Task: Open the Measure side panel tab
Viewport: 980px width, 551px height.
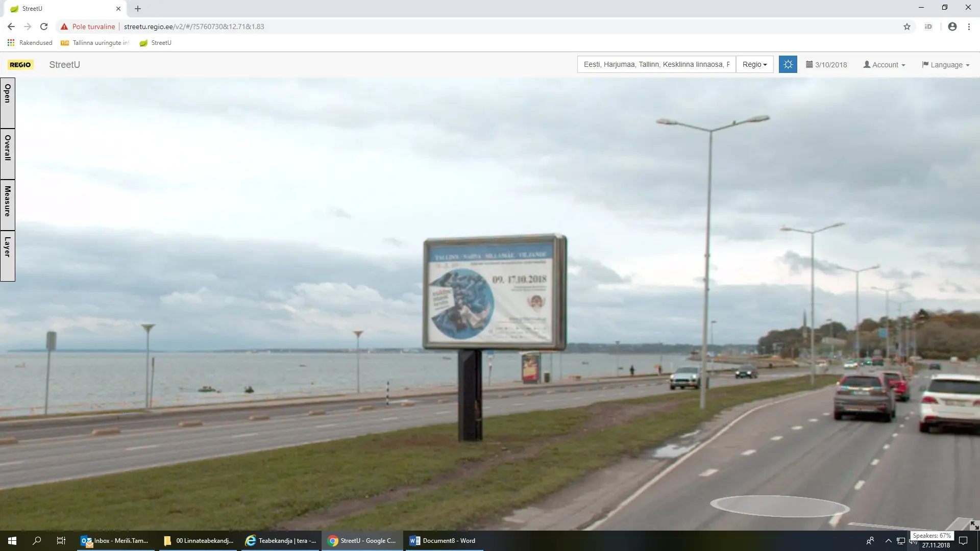Action: (8, 205)
